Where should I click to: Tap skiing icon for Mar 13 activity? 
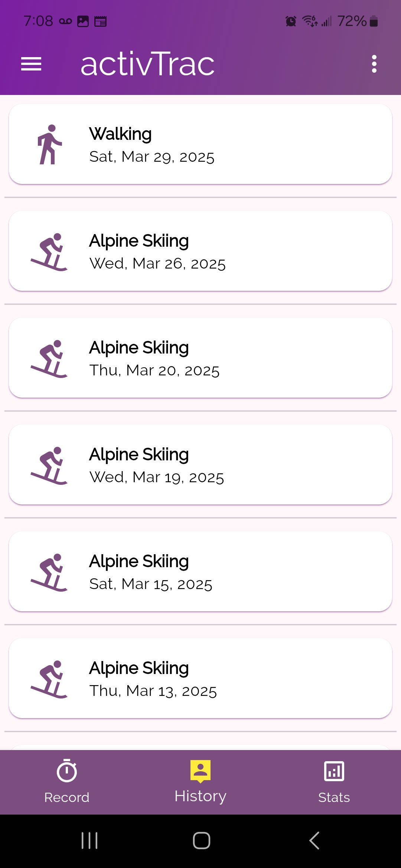click(49, 679)
